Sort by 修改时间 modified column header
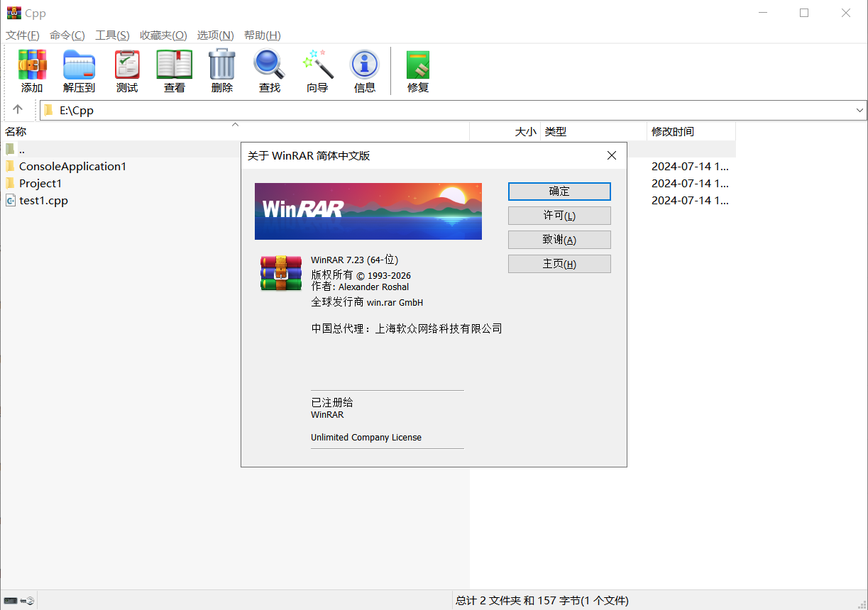This screenshot has height=610, width=868. tap(691, 131)
